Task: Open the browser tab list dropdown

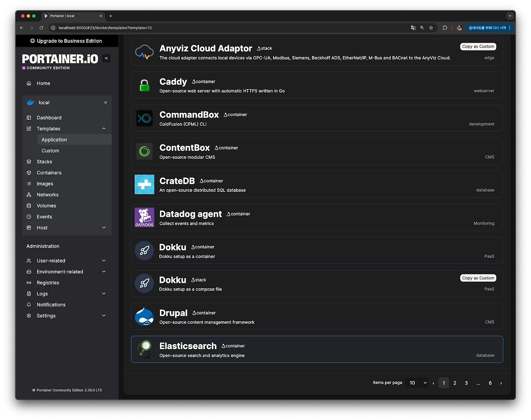Action: (510, 16)
